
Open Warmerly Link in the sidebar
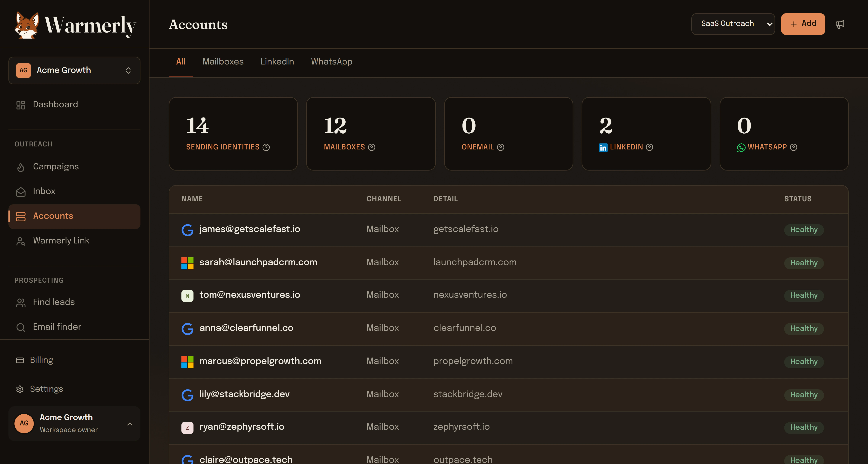pos(74,241)
